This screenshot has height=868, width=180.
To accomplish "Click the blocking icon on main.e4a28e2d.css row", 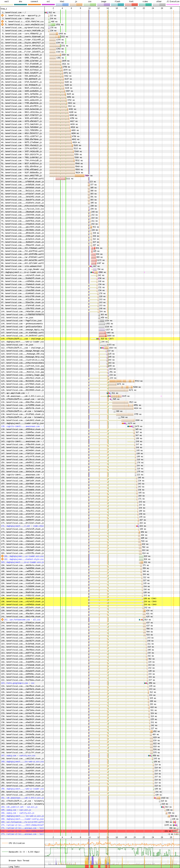I will (2, 25).
